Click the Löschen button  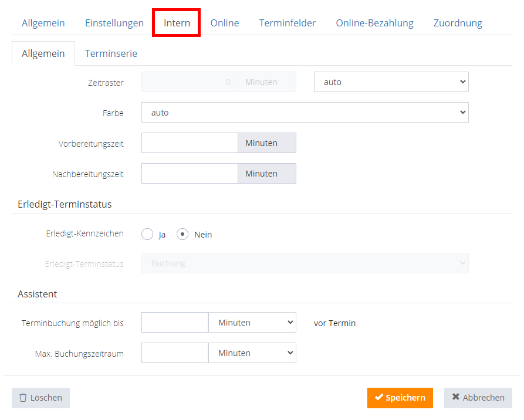(x=40, y=398)
